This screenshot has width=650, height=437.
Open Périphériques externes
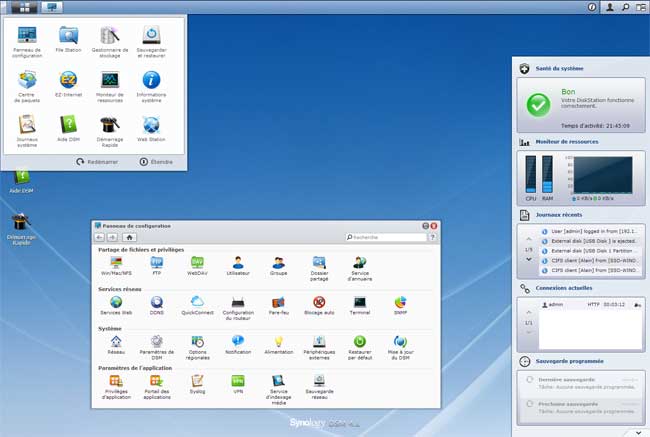(x=319, y=347)
